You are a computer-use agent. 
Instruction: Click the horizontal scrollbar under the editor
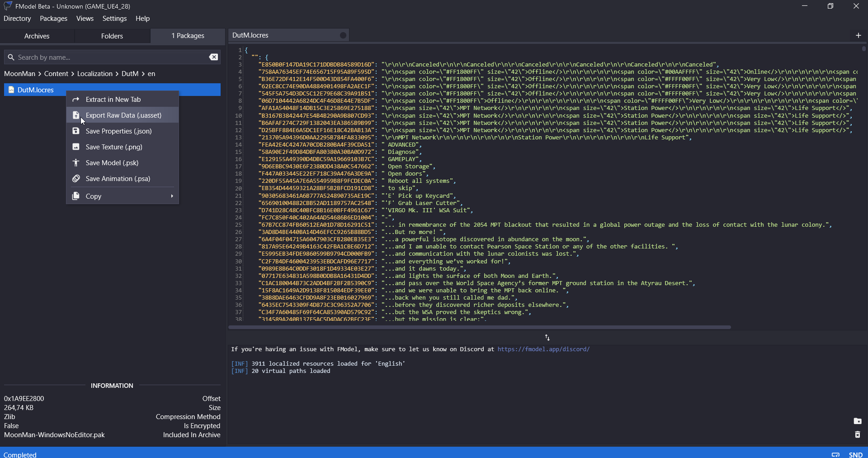pyautogui.click(x=479, y=327)
